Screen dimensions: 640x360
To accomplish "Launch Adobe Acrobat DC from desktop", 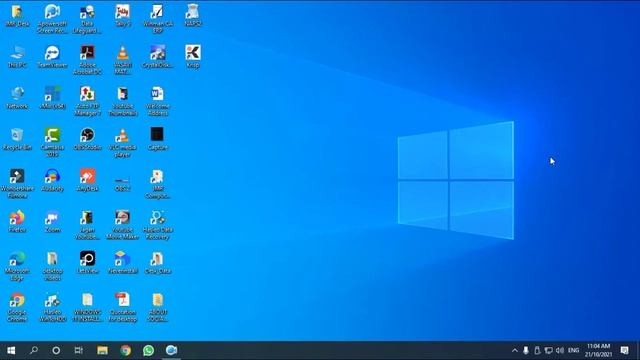I will click(87, 60).
